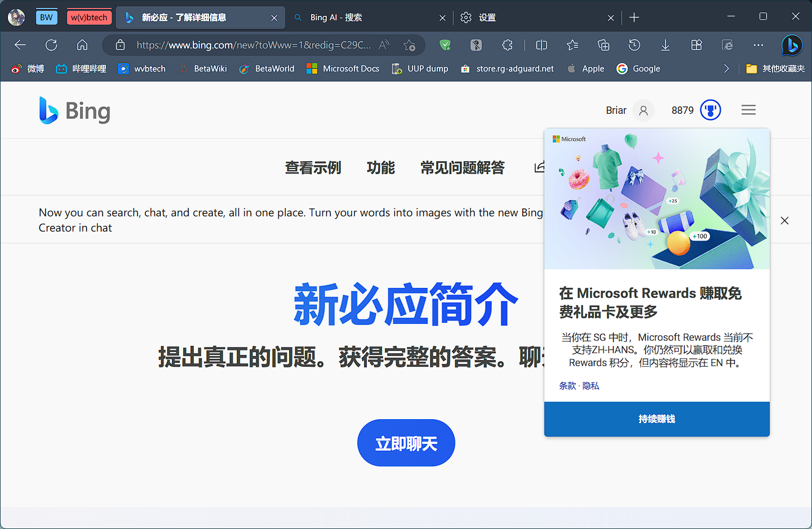
Task: Open the Bing Copilot sidebar icon
Action: 792,45
